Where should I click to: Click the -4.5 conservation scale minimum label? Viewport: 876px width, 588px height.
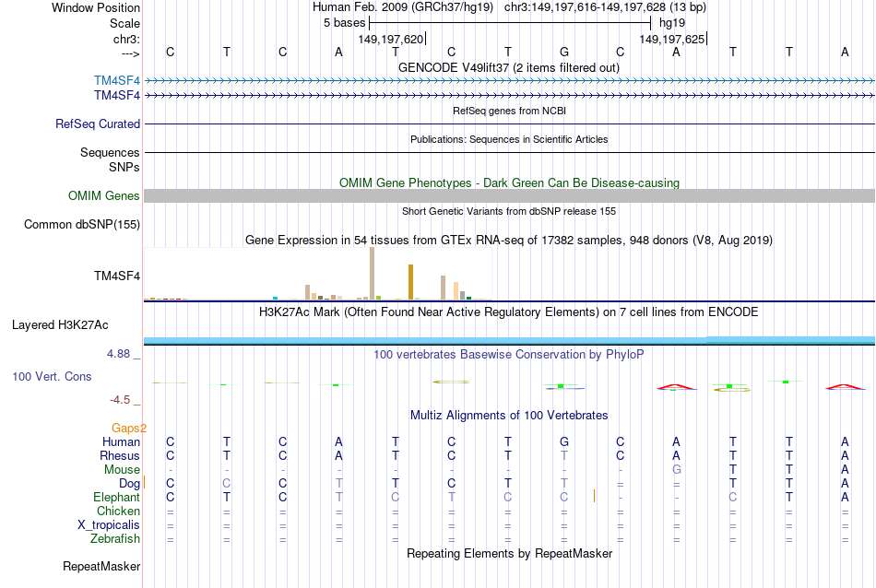click(x=120, y=400)
